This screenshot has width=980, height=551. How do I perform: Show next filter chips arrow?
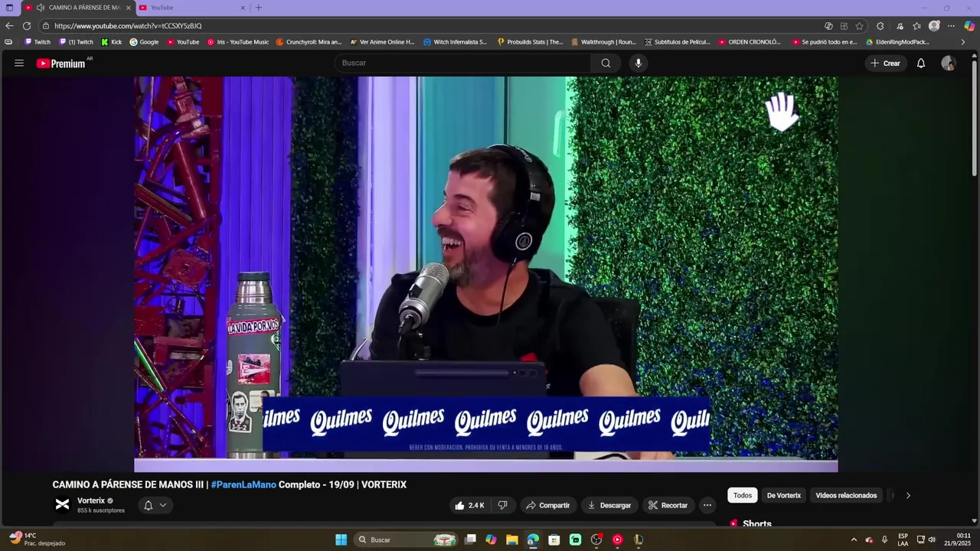[x=908, y=495]
